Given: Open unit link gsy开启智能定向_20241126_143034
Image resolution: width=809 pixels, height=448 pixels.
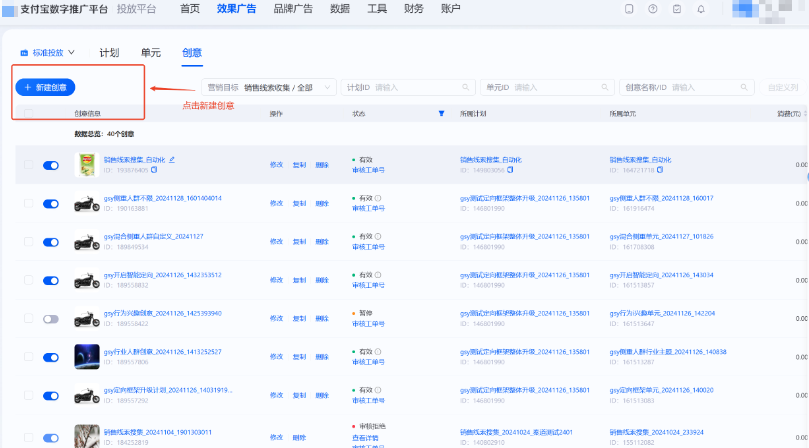Looking at the screenshot, I should [661, 275].
